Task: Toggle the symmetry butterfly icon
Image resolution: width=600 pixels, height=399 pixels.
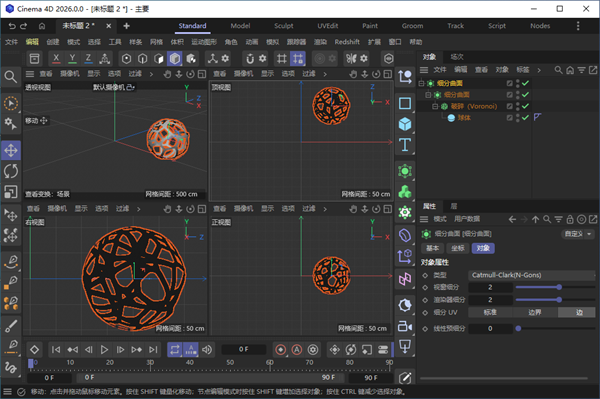Action: click(351, 59)
